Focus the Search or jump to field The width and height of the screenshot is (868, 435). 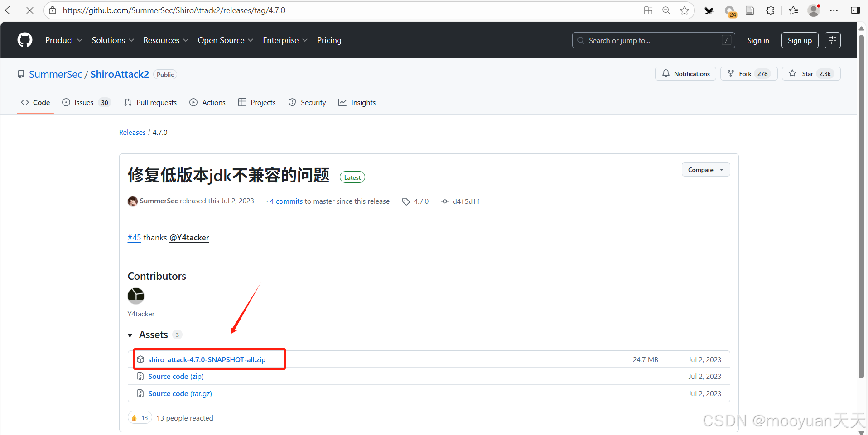coord(653,40)
